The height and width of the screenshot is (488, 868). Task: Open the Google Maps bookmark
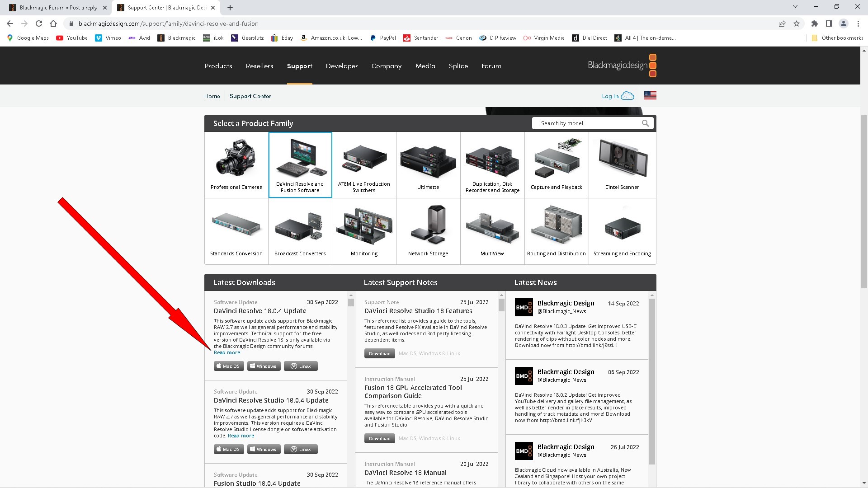pyautogui.click(x=28, y=38)
